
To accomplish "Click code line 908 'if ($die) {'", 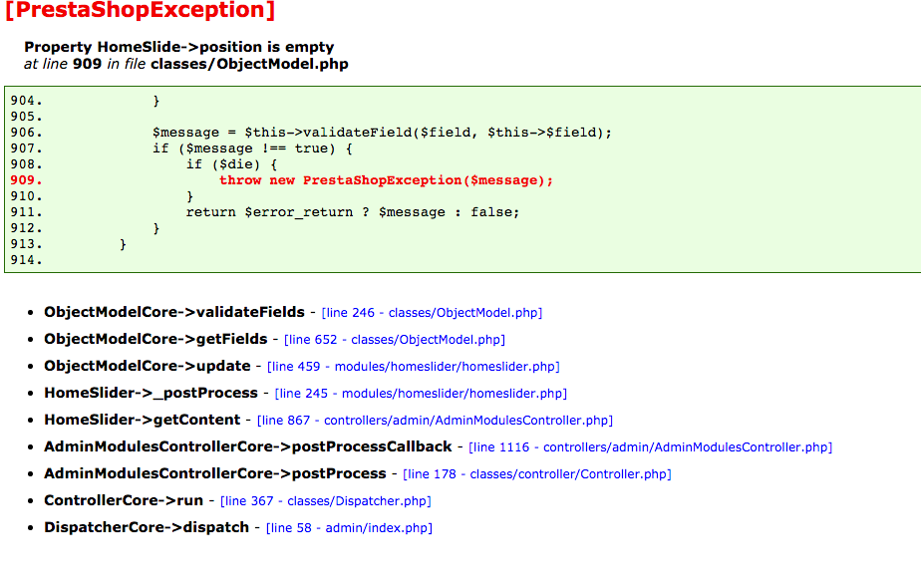I will (231, 164).
